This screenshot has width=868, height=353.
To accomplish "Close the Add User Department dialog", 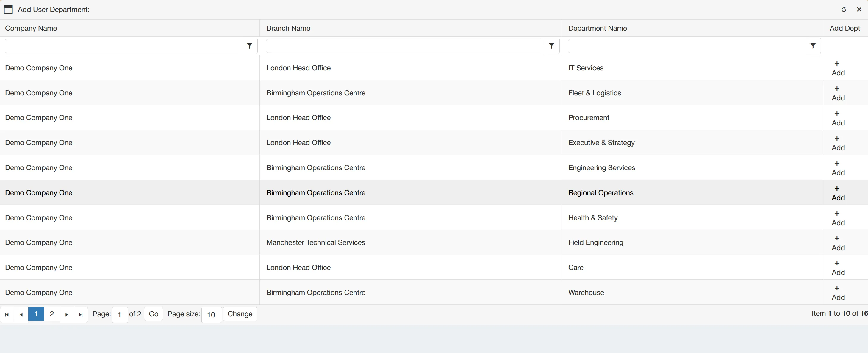I will 859,10.
